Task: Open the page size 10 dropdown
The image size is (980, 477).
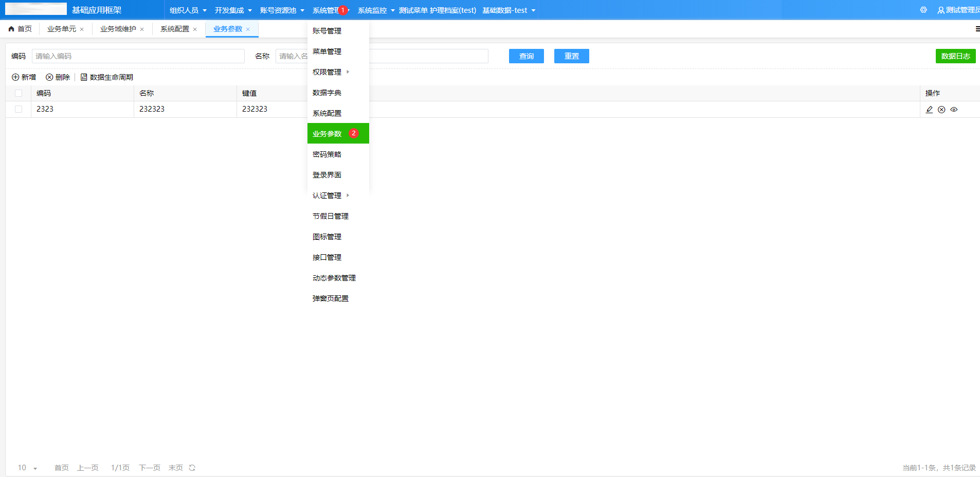Action: [x=27, y=468]
